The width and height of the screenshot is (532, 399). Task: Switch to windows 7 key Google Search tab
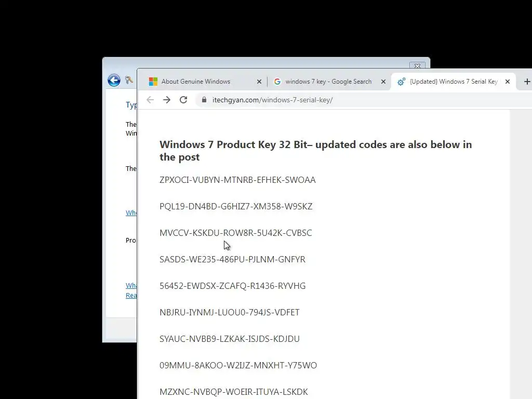[329, 82]
